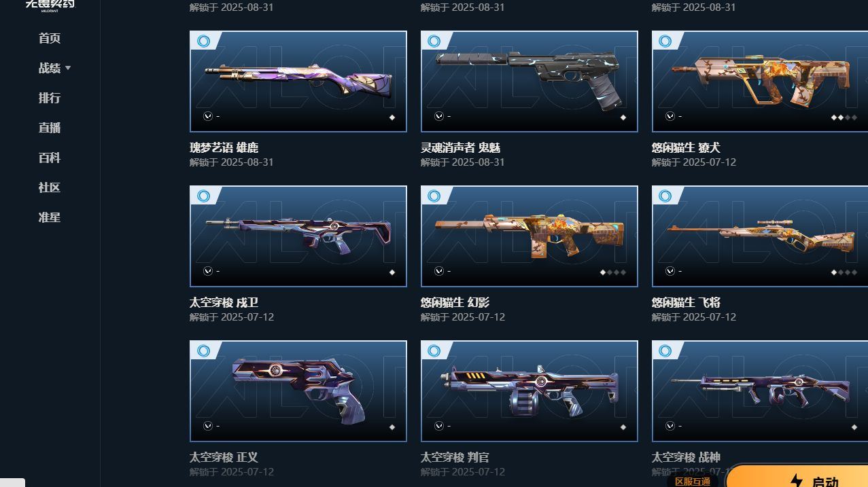The height and width of the screenshot is (487, 868).
Task: Click the level diamonds on 悠闲猫生 獠犬 card
Action: click(x=844, y=118)
